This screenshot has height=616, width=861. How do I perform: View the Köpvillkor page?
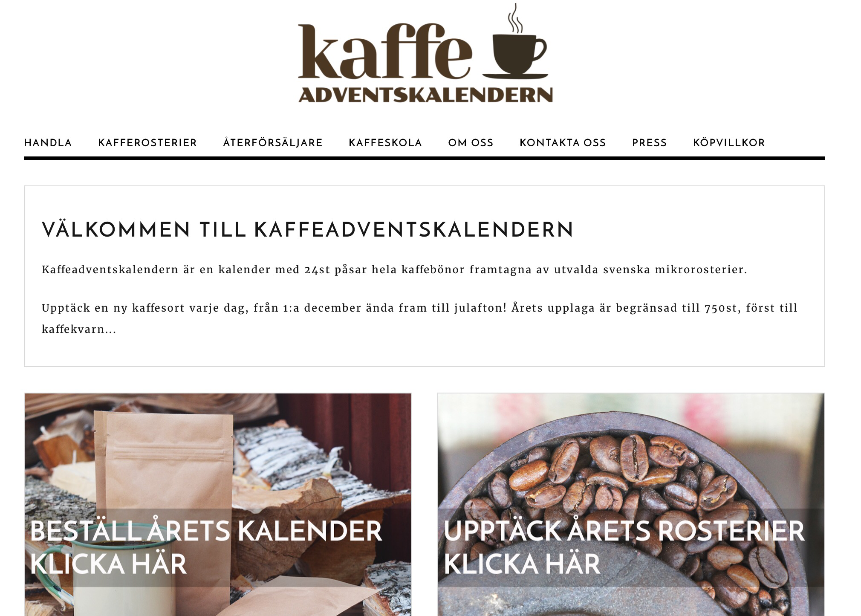pyautogui.click(x=729, y=143)
